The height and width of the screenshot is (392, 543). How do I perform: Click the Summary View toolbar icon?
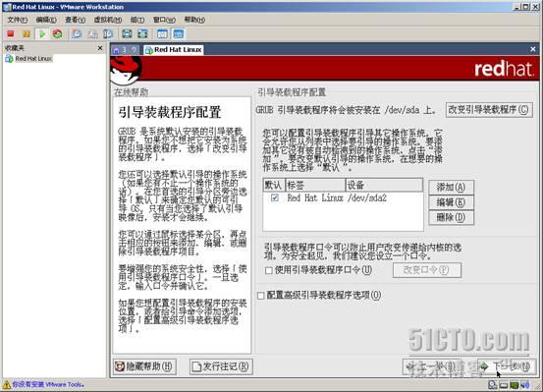(x=162, y=33)
